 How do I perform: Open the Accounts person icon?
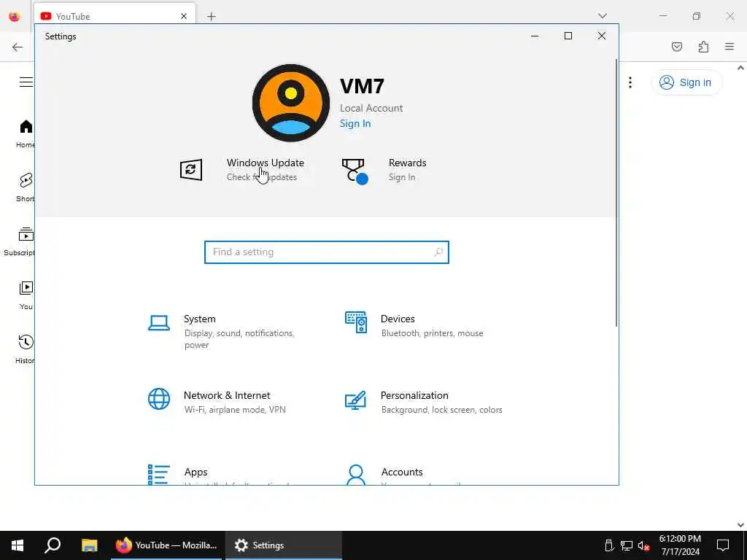point(355,475)
